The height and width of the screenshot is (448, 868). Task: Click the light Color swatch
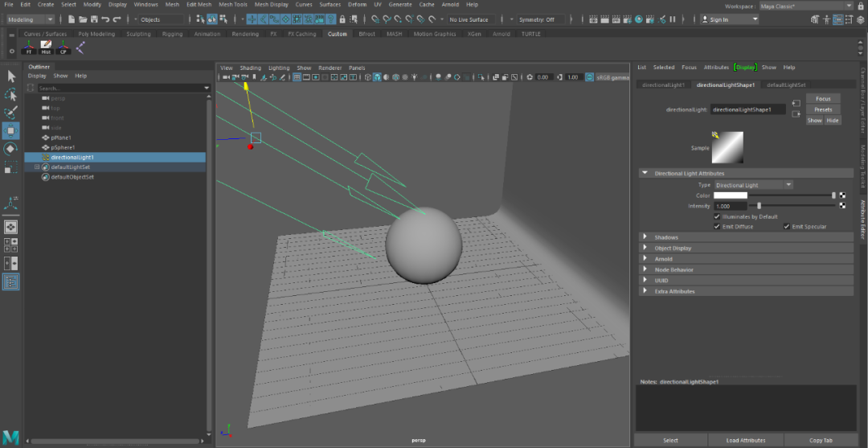[x=730, y=195]
